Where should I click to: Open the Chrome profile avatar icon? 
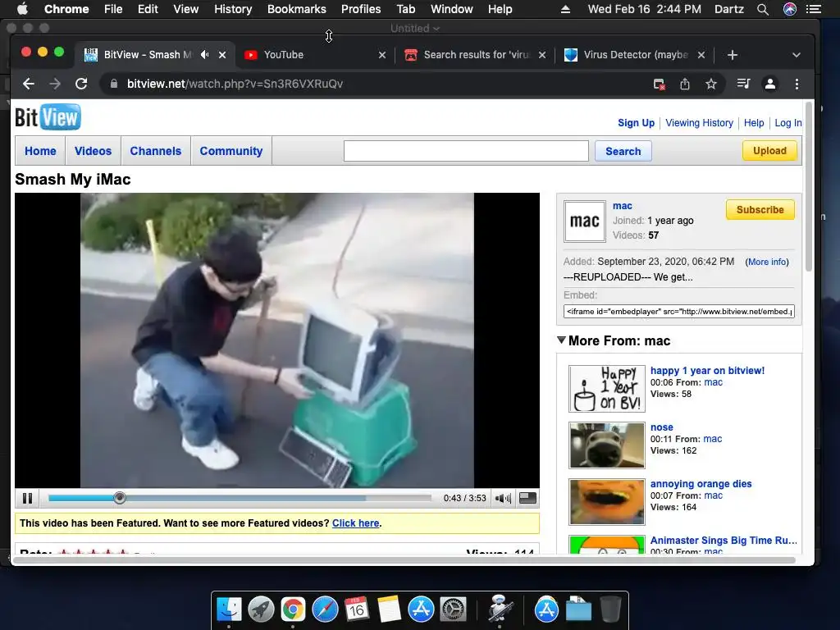pos(769,84)
